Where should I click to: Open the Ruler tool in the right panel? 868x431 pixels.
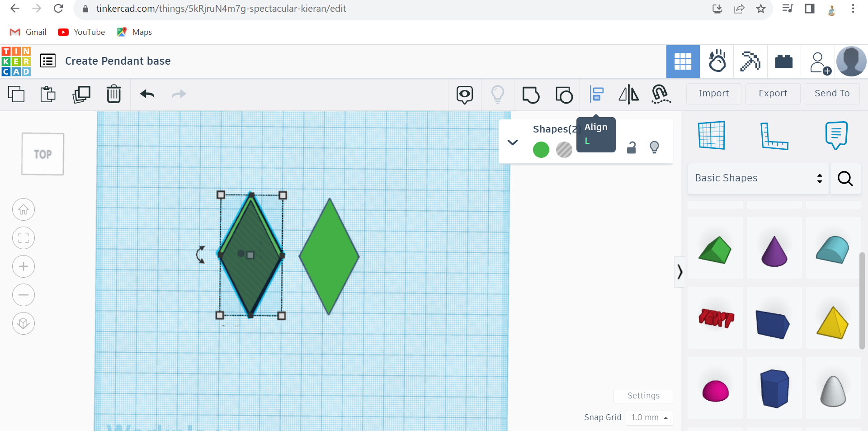775,136
